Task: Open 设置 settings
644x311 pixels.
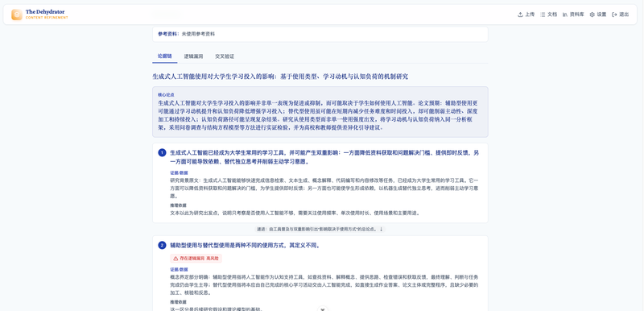Action: (598, 15)
